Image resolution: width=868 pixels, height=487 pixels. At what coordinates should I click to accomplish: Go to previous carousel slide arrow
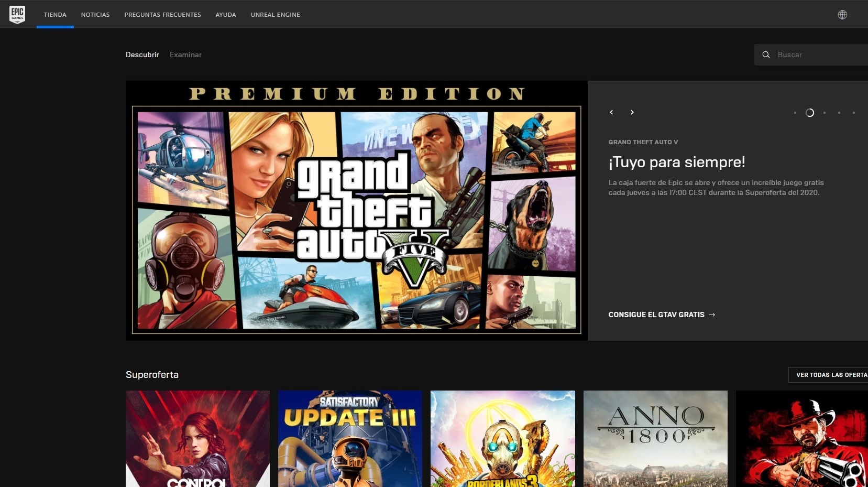click(x=611, y=112)
